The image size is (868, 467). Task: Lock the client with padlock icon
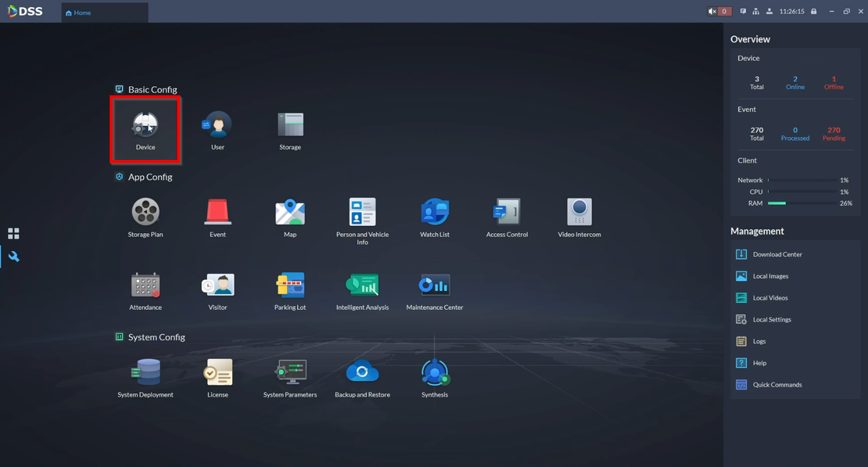click(814, 12)
